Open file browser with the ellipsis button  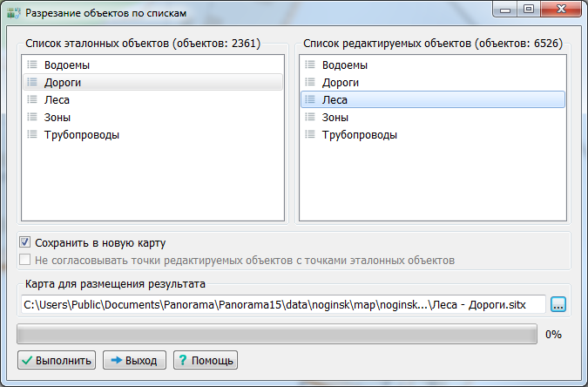coord(558,304)
